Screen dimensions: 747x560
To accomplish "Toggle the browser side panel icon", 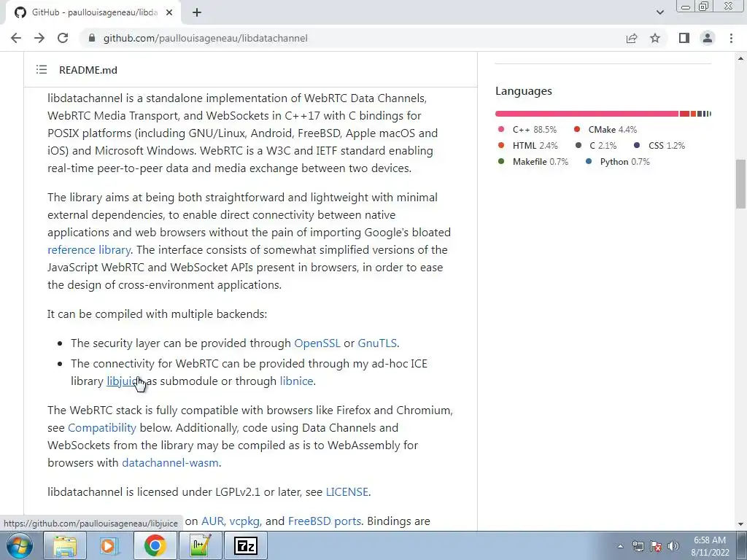I will pos(684,38).
